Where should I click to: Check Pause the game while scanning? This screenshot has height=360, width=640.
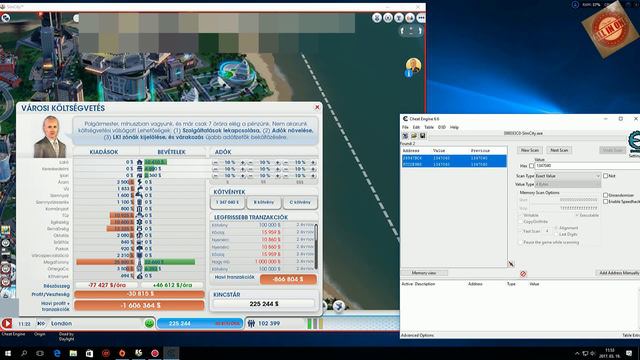pyautogui.click(x=521, y=242)
